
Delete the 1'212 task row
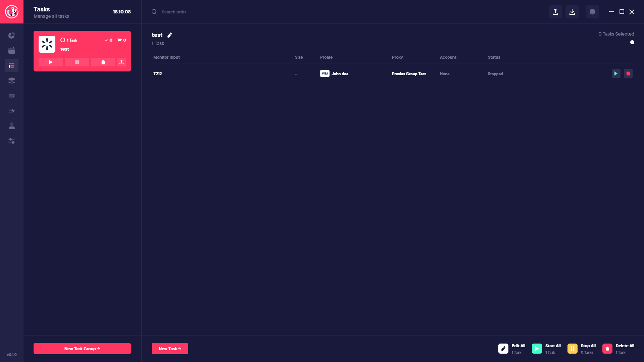[628, 73]
